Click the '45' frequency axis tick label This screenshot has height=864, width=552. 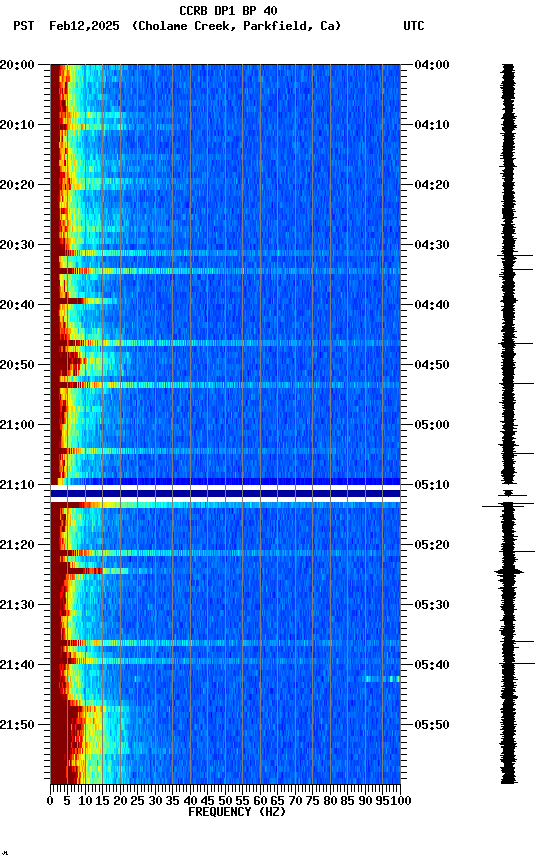coord(207,802)
